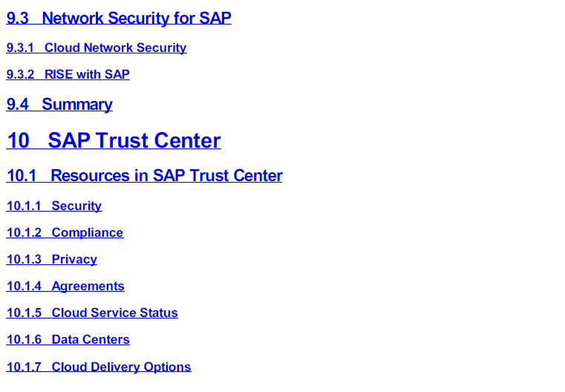The height and width of the screenshot is (392, 565).
Task: Click the subsection number 9.3.1
Action: 20,48
